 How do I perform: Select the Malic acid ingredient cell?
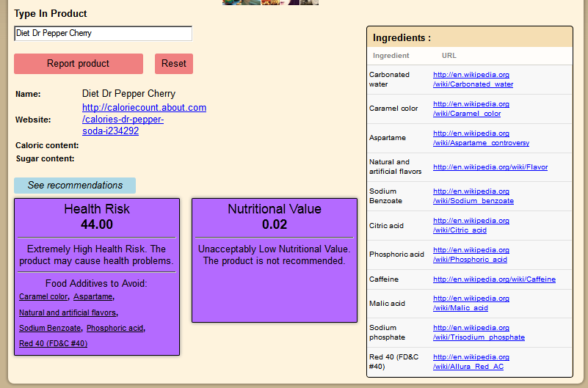tap(387, 304)
